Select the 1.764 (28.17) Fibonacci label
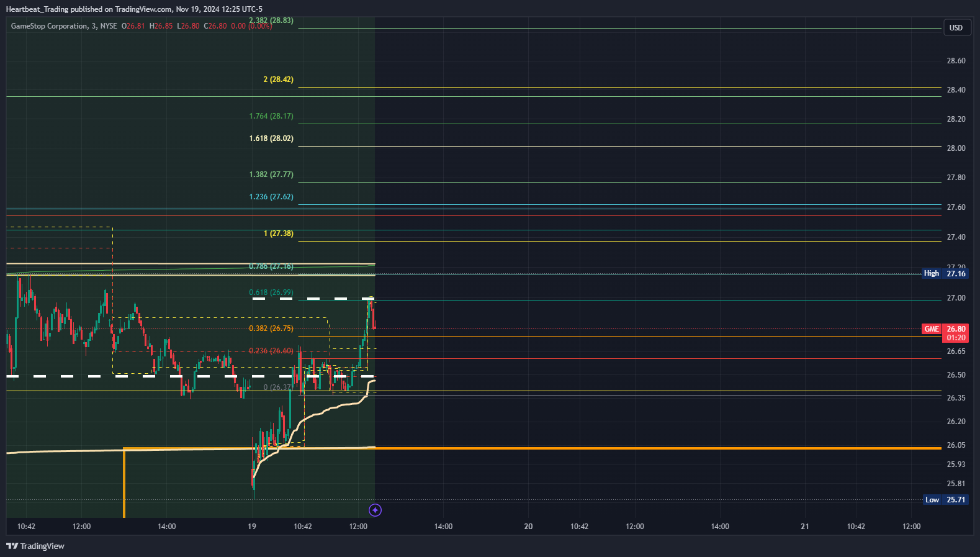This screenshot has width=980, height=557. [x=271, y=116]
